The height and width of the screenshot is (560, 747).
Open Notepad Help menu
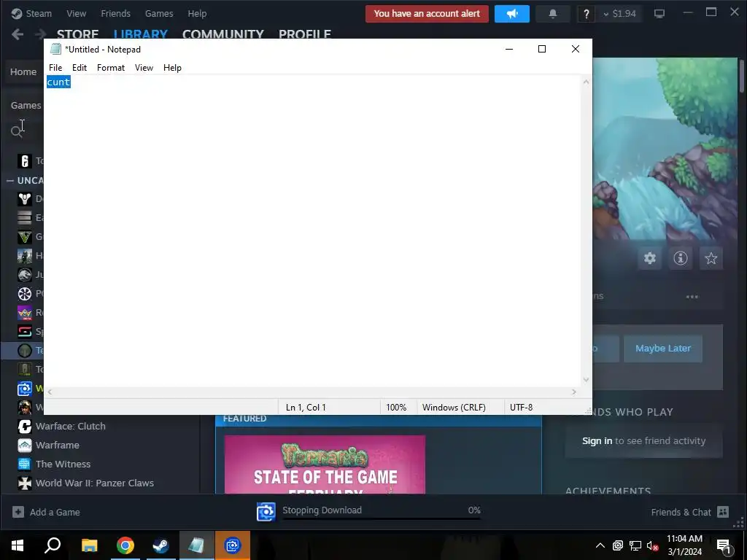(x=172, y=68)
